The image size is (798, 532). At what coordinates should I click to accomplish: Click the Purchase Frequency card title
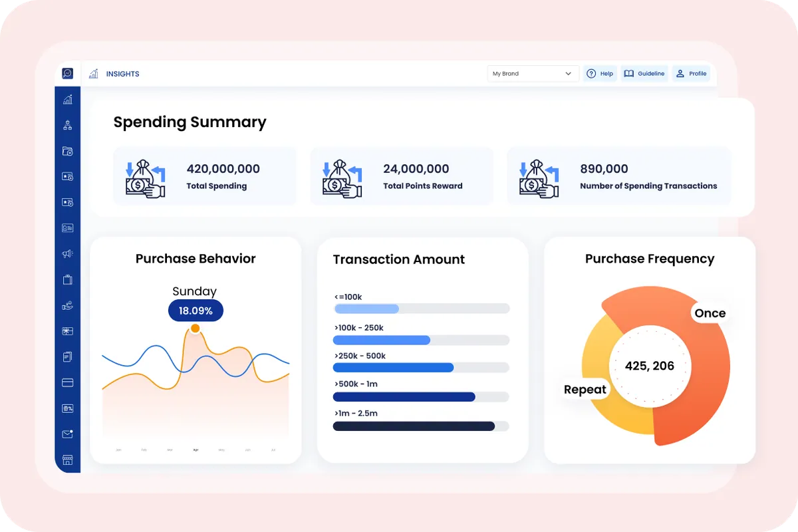coord(650,259)
